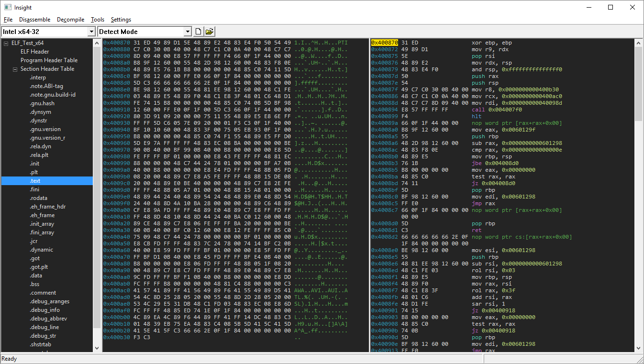Select the ELF_Test_x64 root item
644x364 pixels.
(28, 43)
